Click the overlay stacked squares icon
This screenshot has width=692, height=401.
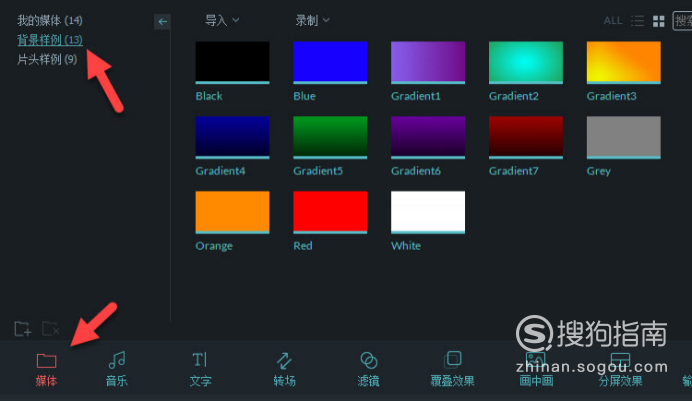click(453, 360)
